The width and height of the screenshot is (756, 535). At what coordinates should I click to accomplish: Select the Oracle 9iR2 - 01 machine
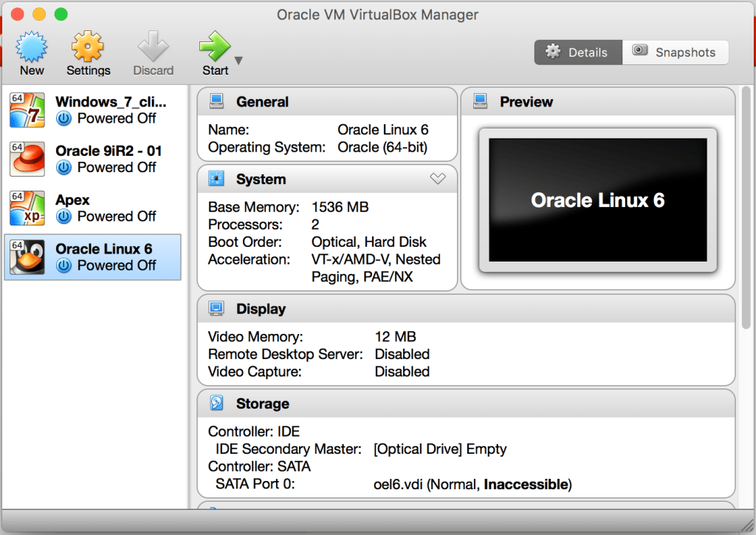click(92, 159)
